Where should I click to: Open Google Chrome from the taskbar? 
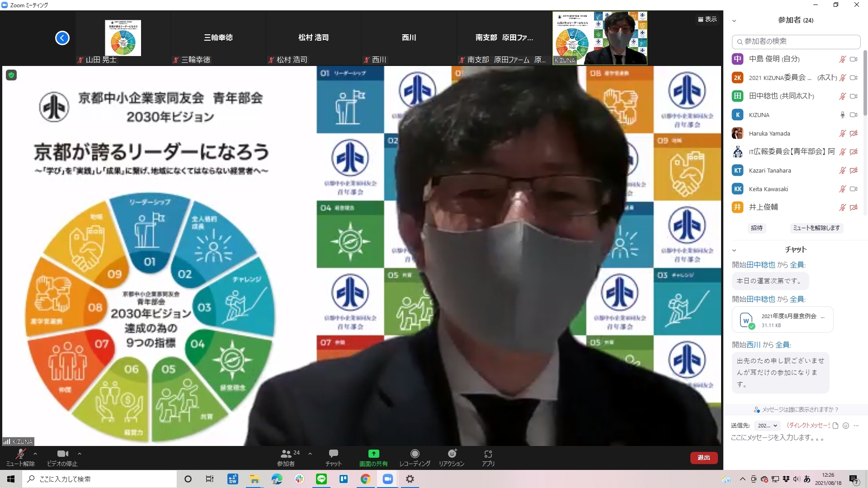(365, 479)
